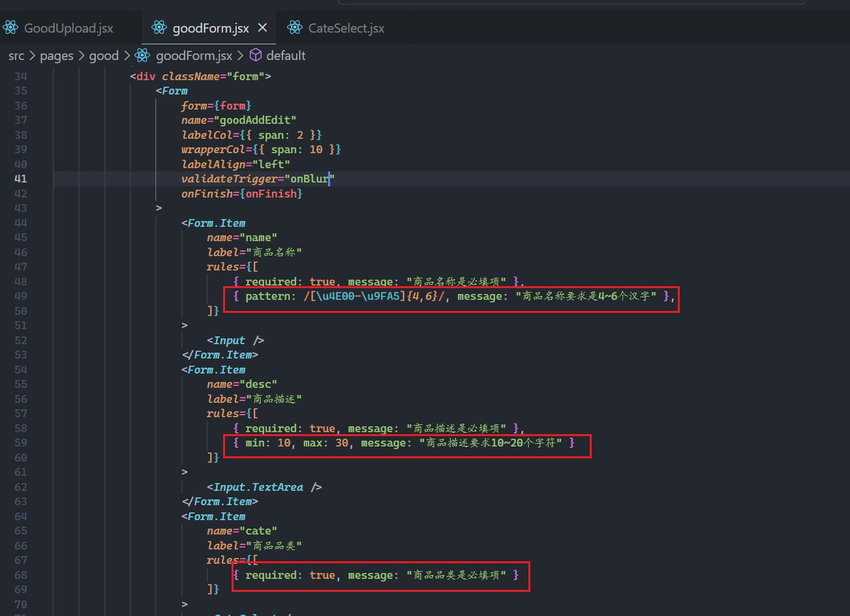The image size is (850, 616).
Task: Click the label="商品品类" attribute
Action: coord(254,546)
